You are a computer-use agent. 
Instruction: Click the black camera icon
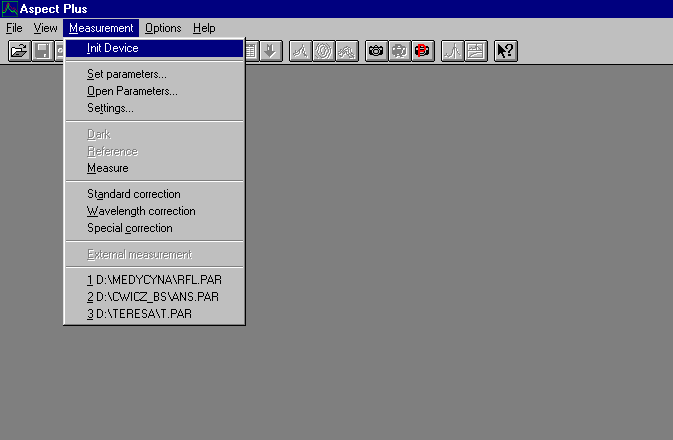tap(376, 51)
